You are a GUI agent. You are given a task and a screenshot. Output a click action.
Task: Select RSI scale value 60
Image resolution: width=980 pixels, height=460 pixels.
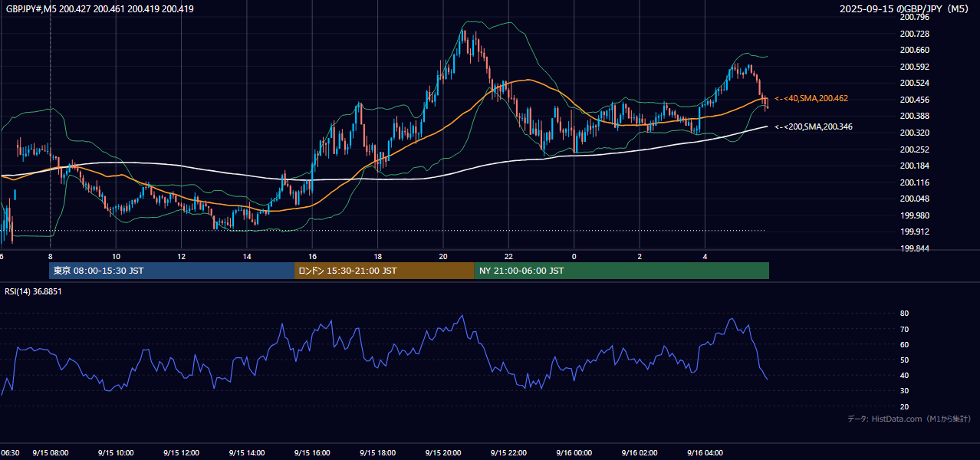[x=904, y=344]
